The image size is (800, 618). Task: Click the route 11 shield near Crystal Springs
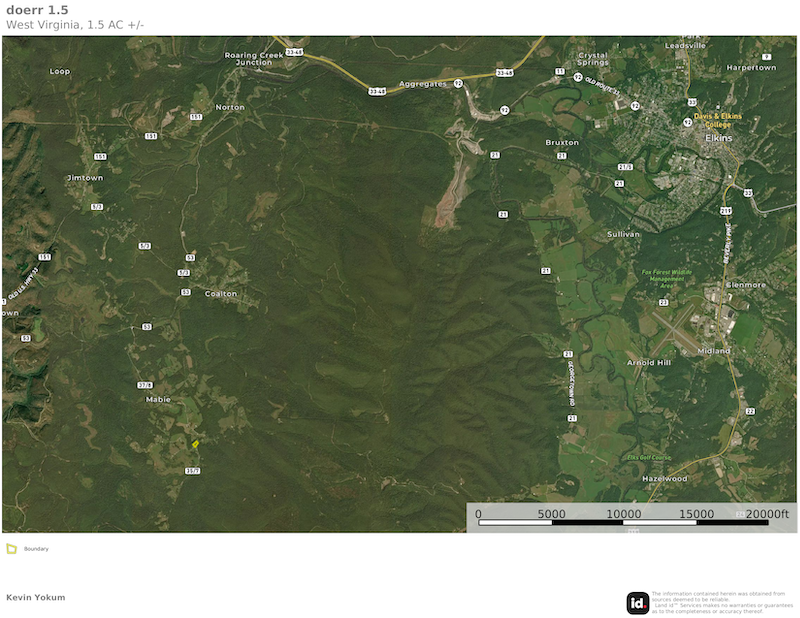560,71
